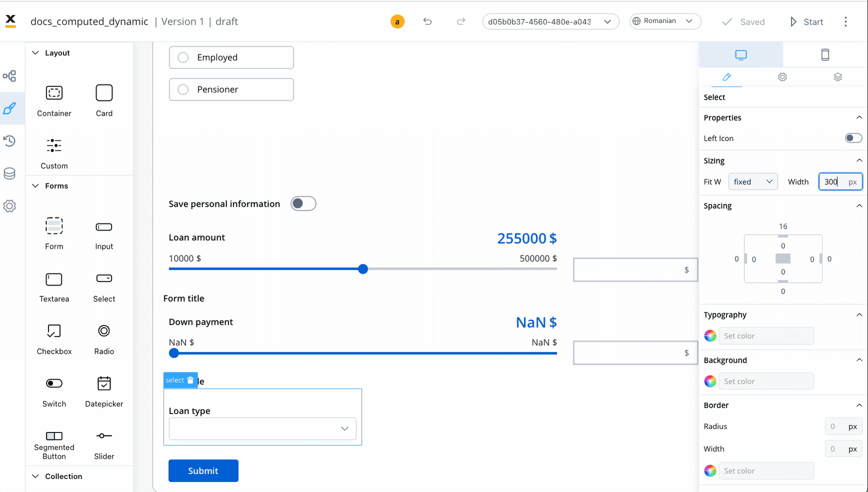
Task: Click the undo arrow
Action: pos(427,21)
